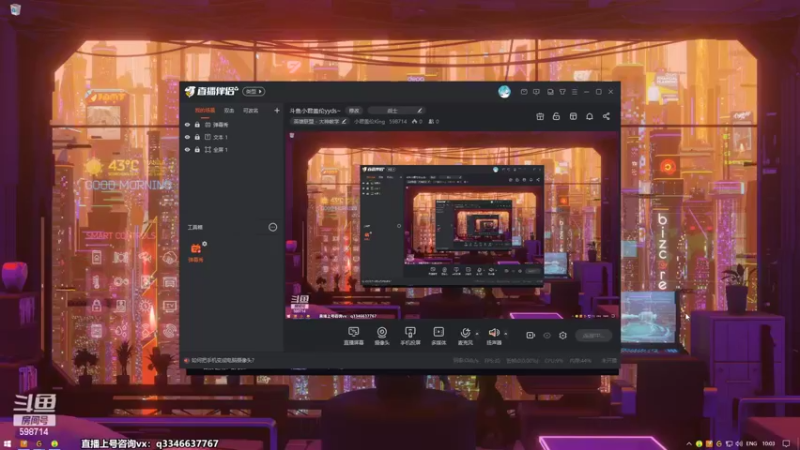Screen dimensions: 800x450
Task: Open the microphone device dropdown arrow
Action: (477, 334)
